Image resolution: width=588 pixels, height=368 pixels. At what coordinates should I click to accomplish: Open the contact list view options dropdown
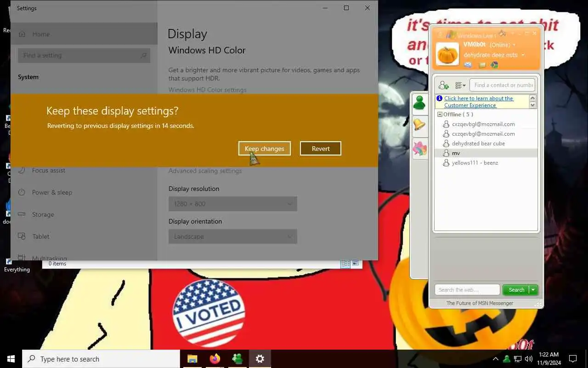[460, 85]
